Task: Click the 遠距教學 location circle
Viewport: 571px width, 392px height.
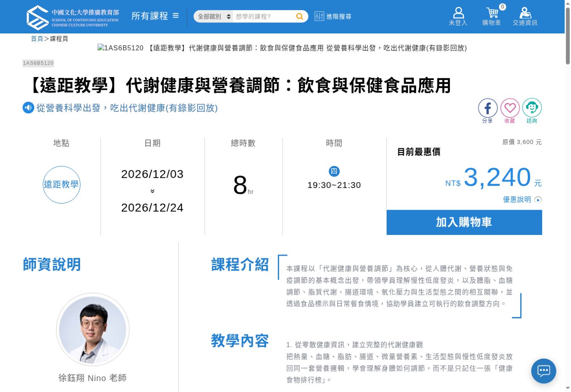Action: pos(61,185)
